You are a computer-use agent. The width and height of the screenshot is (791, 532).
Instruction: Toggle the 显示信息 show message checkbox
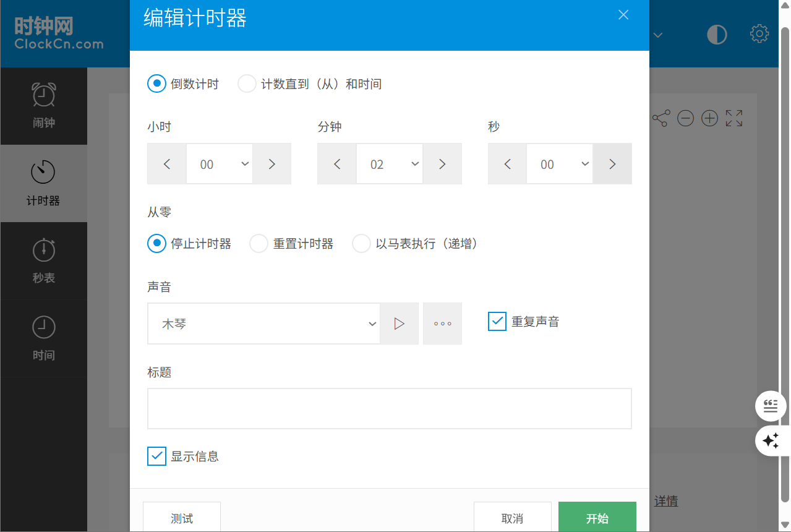click(156, 456)
